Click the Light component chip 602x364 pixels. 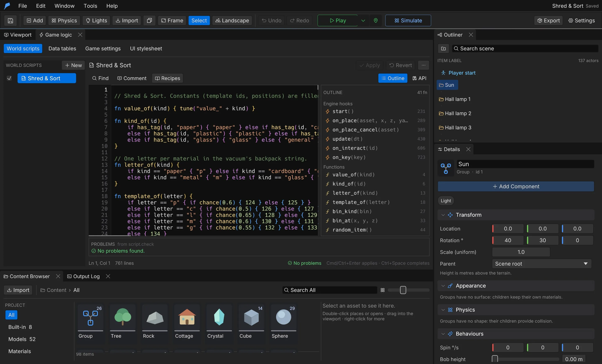point(446,201)
